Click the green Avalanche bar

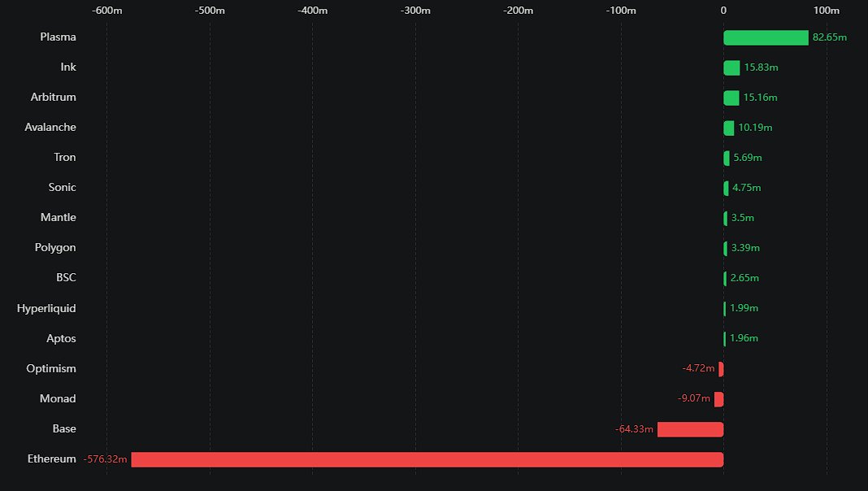coord(728,128)
